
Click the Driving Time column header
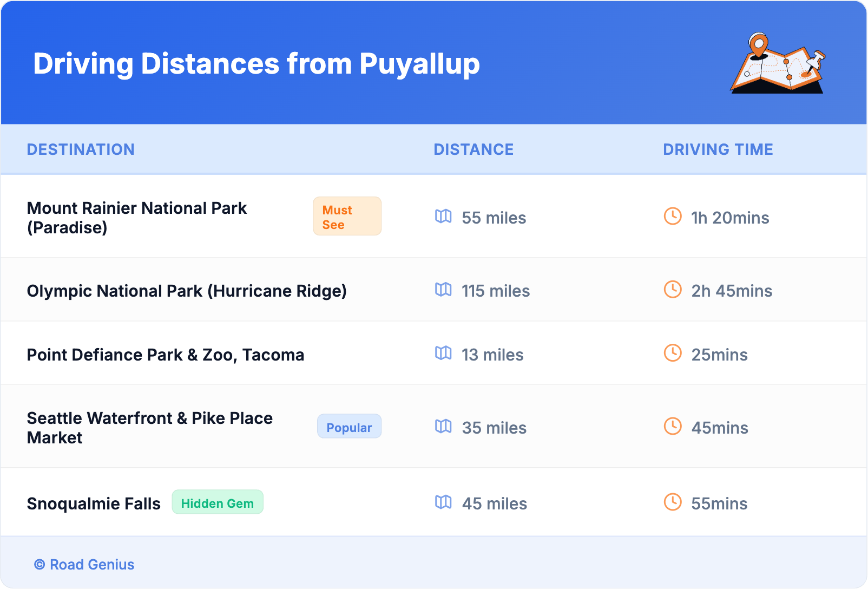tap(718, 149)
